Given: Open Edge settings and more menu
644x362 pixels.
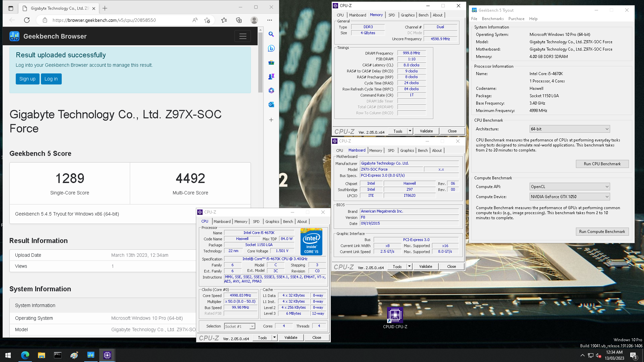Looking at the screenshot, I should (269, 20).
